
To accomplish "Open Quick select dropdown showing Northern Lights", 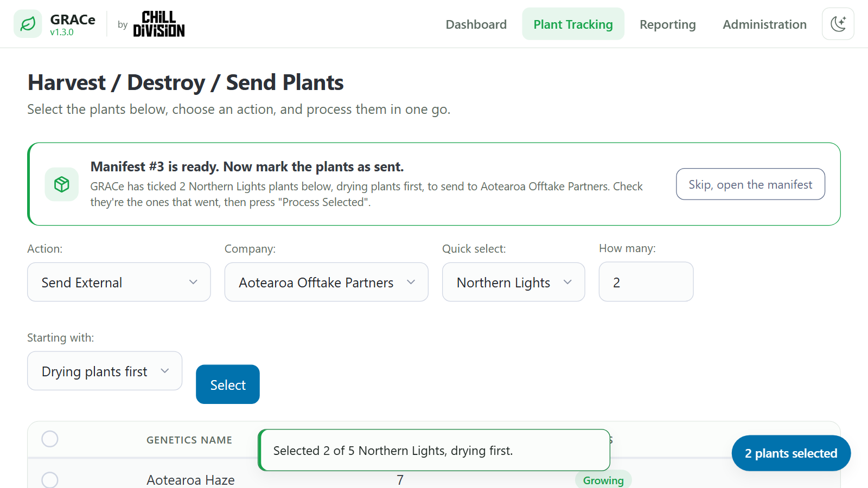I will tap(514, 282).
